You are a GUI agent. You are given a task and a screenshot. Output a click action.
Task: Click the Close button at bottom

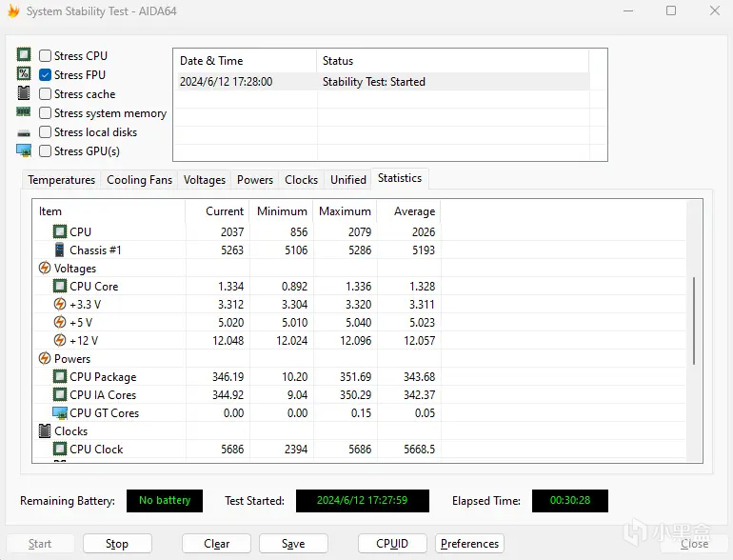click(694, 544)
